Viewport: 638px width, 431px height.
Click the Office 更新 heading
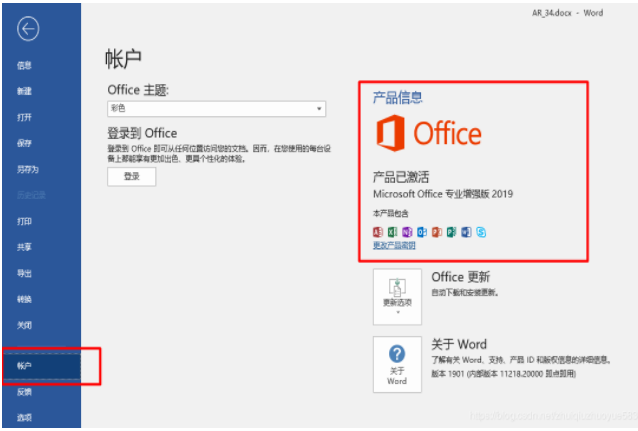tap(461, 277)
